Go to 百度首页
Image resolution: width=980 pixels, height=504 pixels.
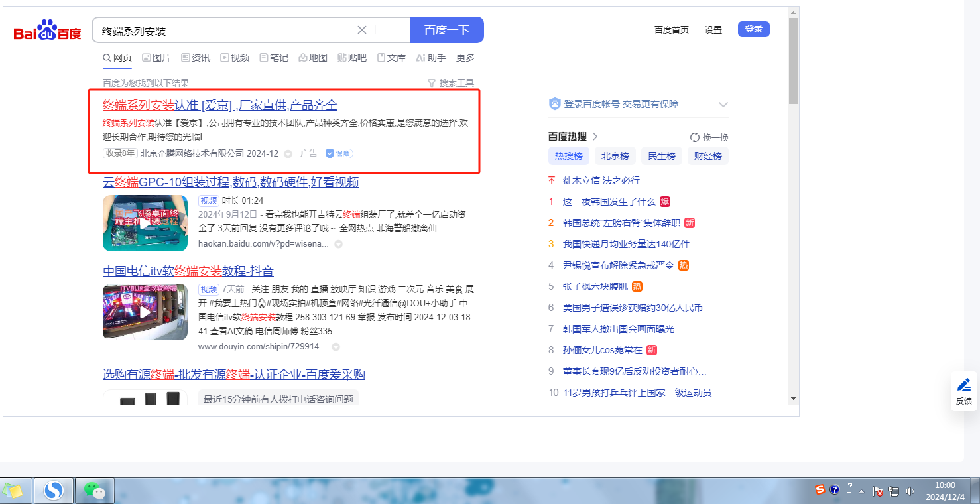(x=672, y=30)
